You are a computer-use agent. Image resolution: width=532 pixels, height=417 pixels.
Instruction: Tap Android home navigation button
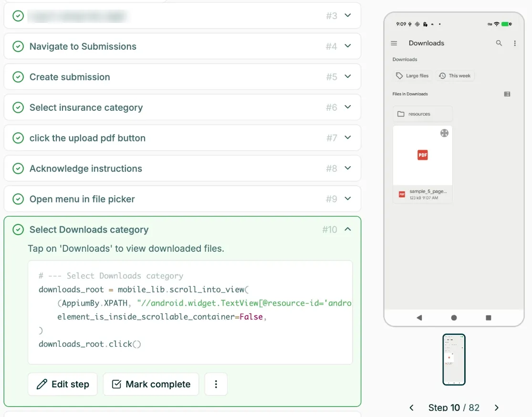pos(454,318)
